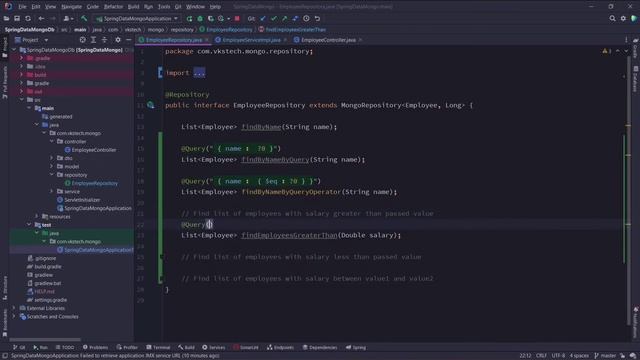Image resolution: width=640 pixels, height=360 pixels.
Task: Click the Run with Coverage icon
Action: pos(211,18)
